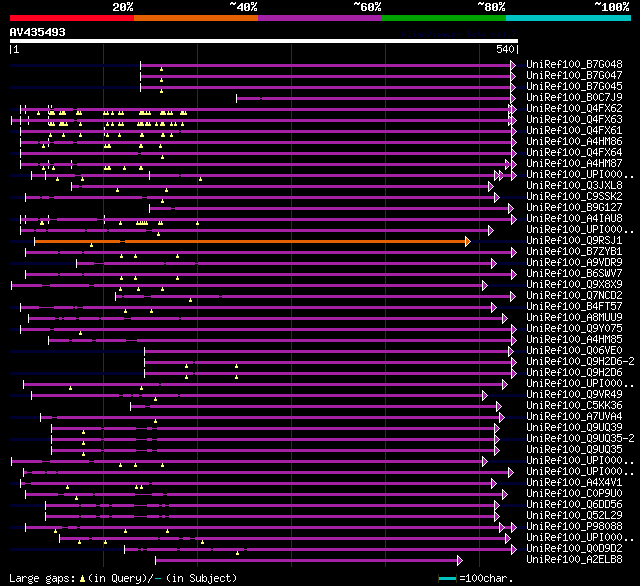
Task: Click the arrowhead ending the C5KK36 alignment
Action: [x=498, y=406]
